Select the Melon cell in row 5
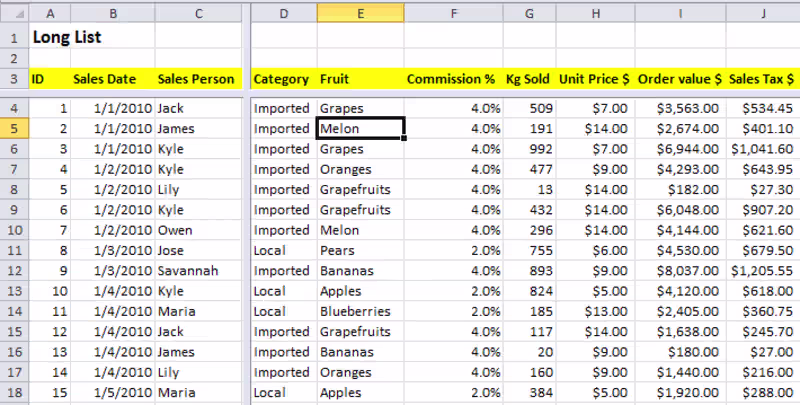Screen dimensions: 800x405 [x=360, y=128]
